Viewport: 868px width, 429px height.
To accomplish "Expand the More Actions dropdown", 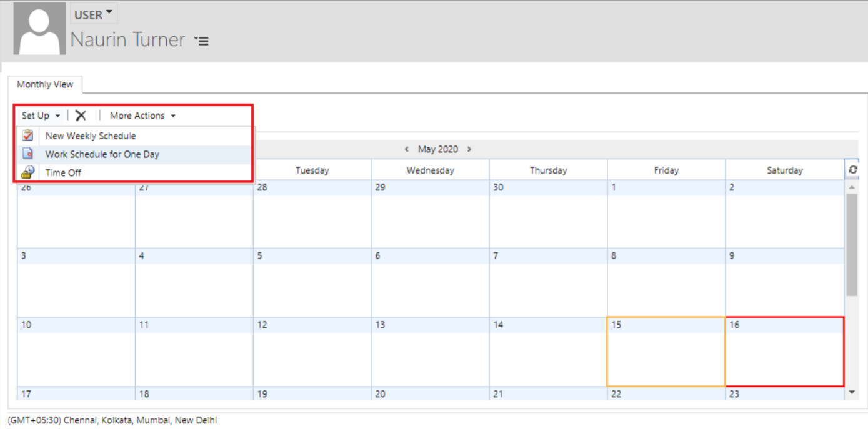I will click(x=142, y=116).
